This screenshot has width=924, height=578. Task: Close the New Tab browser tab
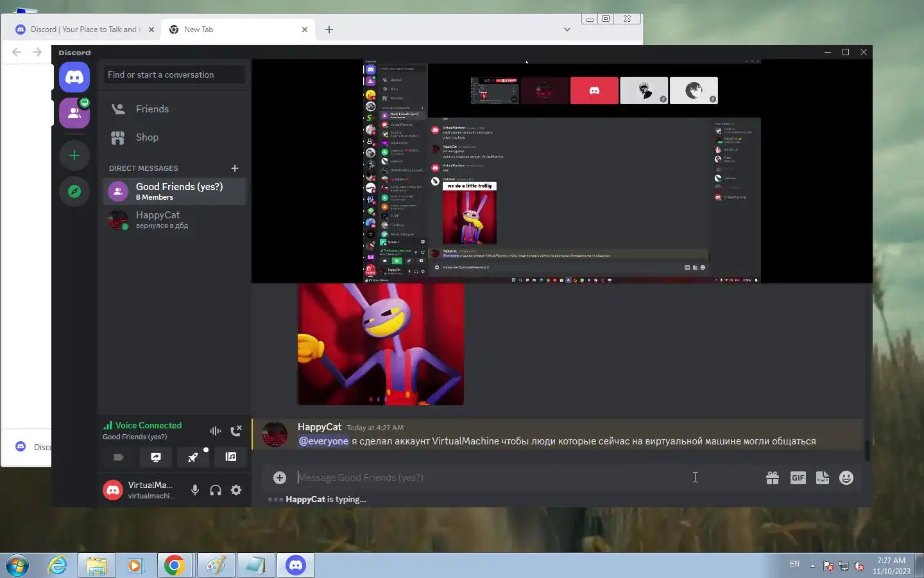point(305,30)
